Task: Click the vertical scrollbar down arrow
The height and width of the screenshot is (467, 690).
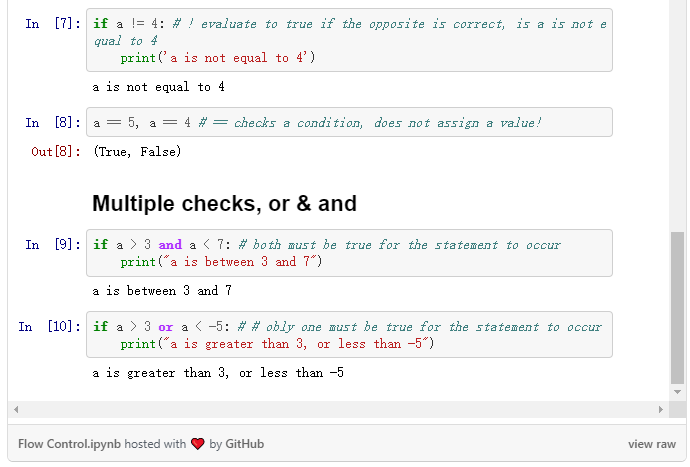Action: (x=678, y=393)
